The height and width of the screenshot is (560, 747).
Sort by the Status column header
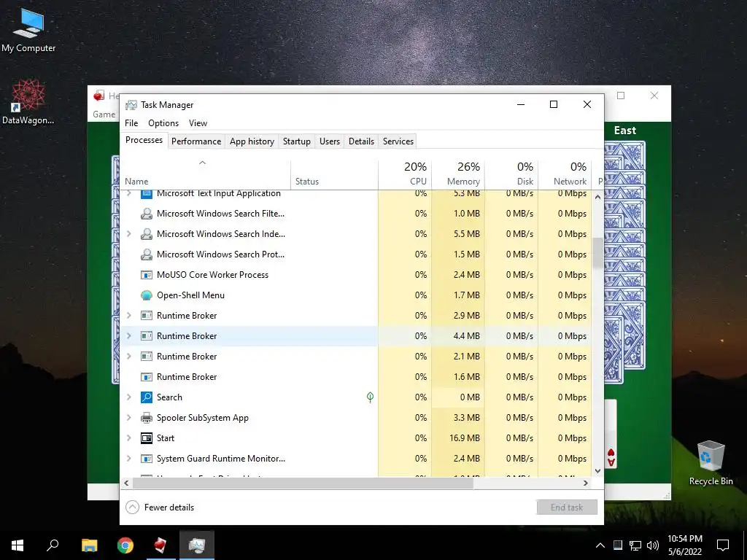[x=334, y=174]
